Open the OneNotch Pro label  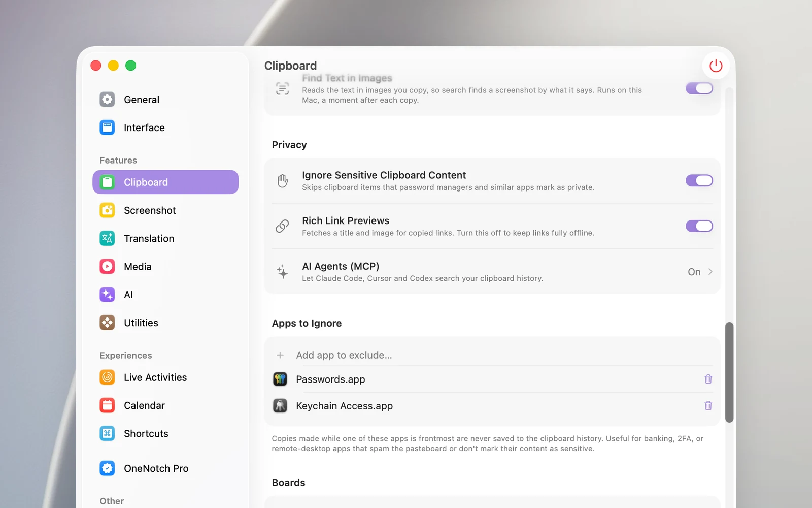tap(156, 468)
